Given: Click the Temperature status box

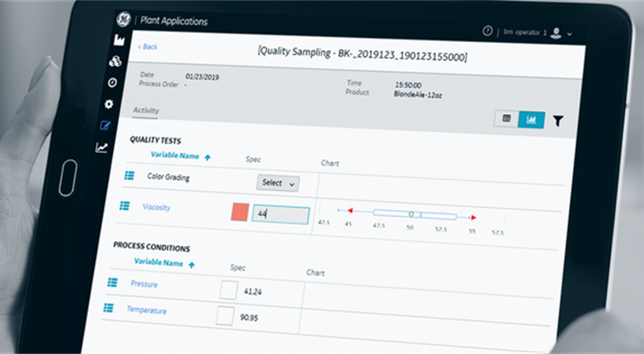Looking at the screenshot, I should tap(225, 316).
